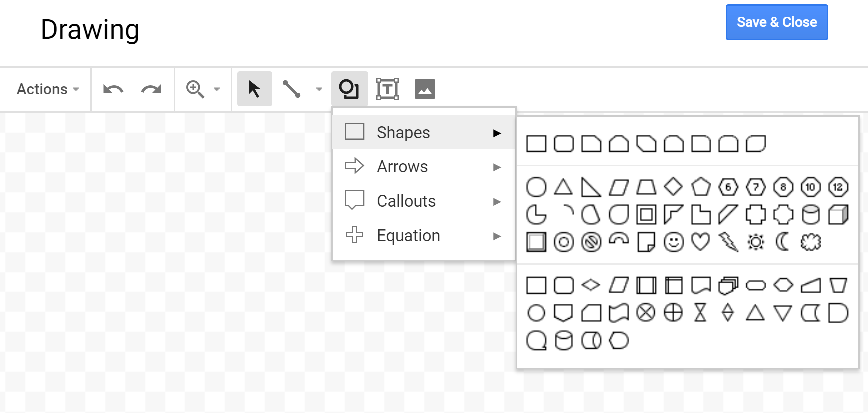
Task: Activate the Zoom tool
Action: 195,89
